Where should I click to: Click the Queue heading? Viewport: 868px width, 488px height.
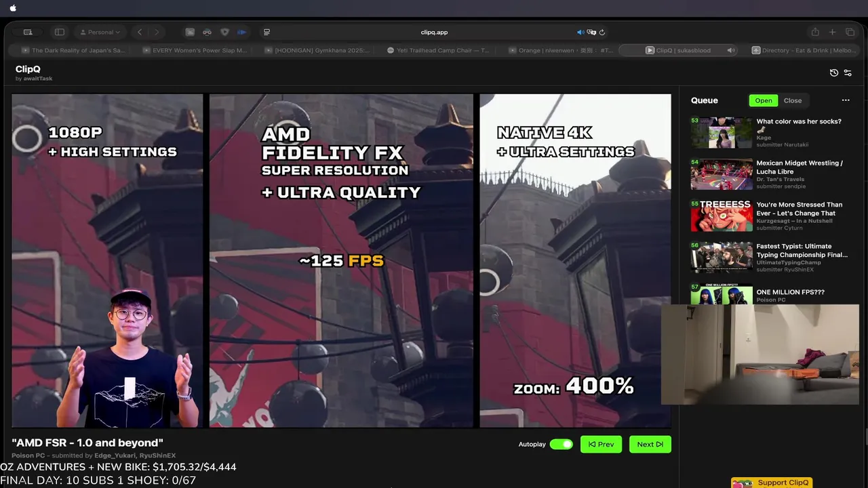705,100
